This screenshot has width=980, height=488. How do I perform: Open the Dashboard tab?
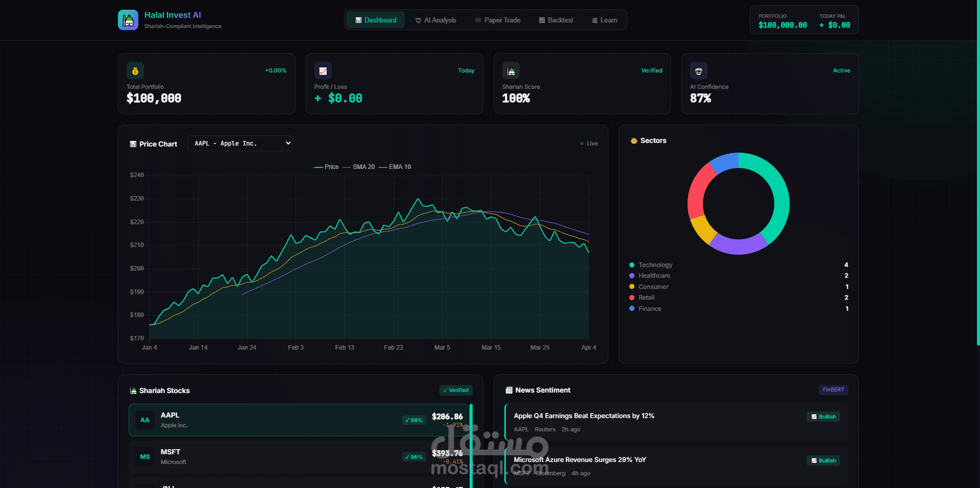click(x=376, y=20)
